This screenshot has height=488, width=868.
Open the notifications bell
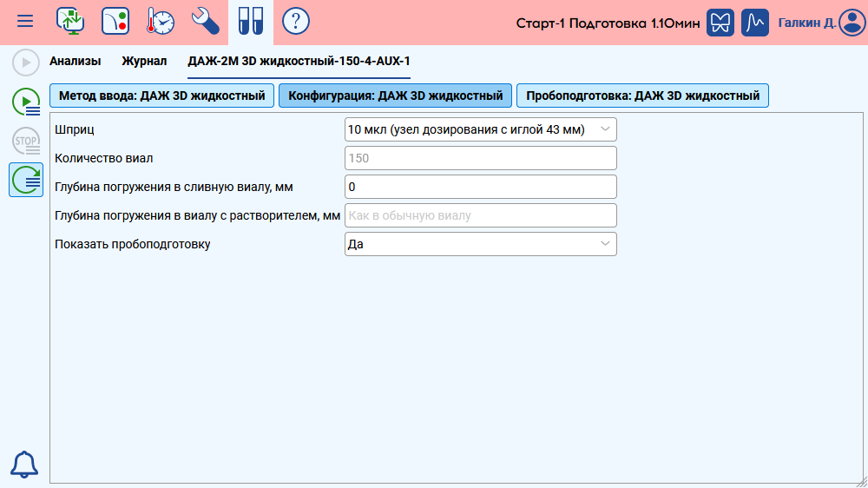point(24,465)
